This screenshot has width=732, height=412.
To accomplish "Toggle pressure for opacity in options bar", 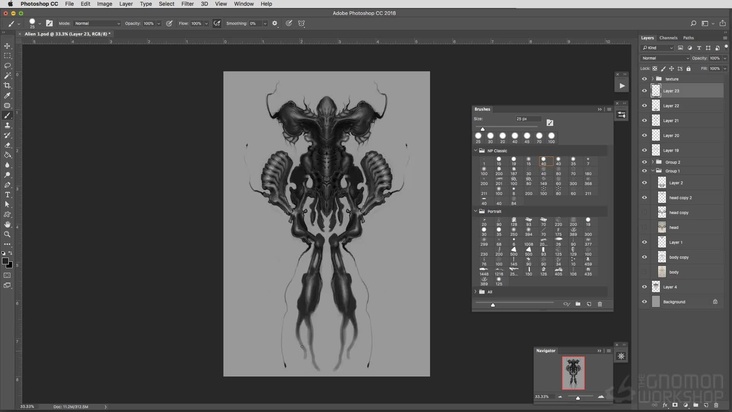I will pyautogui.click(x=169, y=23).
